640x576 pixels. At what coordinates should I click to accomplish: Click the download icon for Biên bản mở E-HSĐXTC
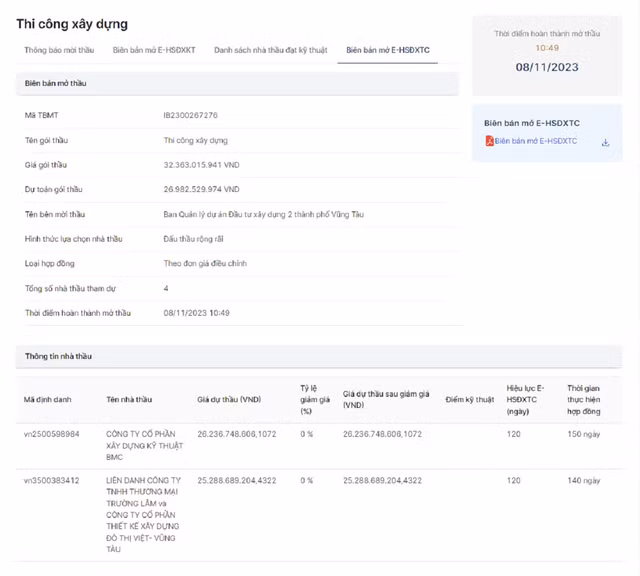click(x=605, y=142)
